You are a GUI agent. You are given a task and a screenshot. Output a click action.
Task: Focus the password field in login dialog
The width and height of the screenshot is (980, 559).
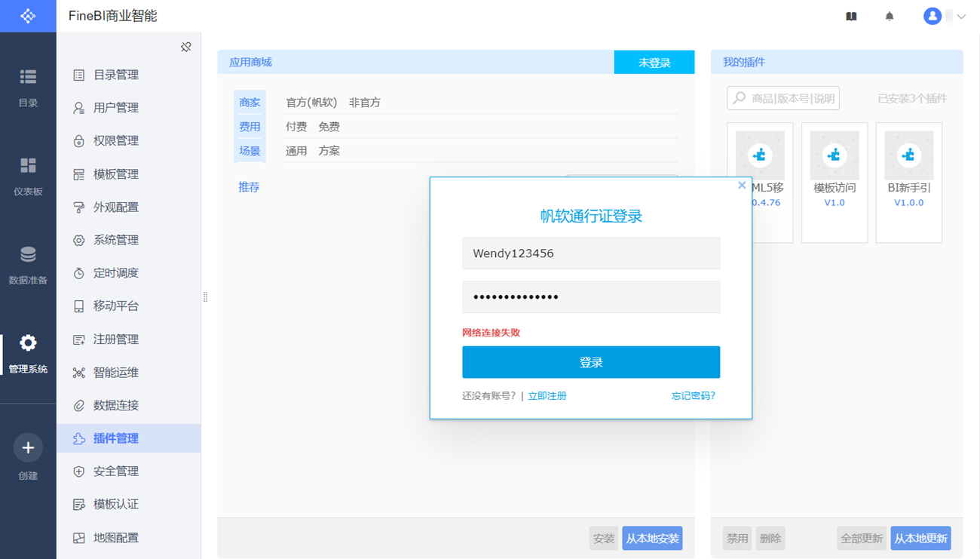[x=591, y=297]
